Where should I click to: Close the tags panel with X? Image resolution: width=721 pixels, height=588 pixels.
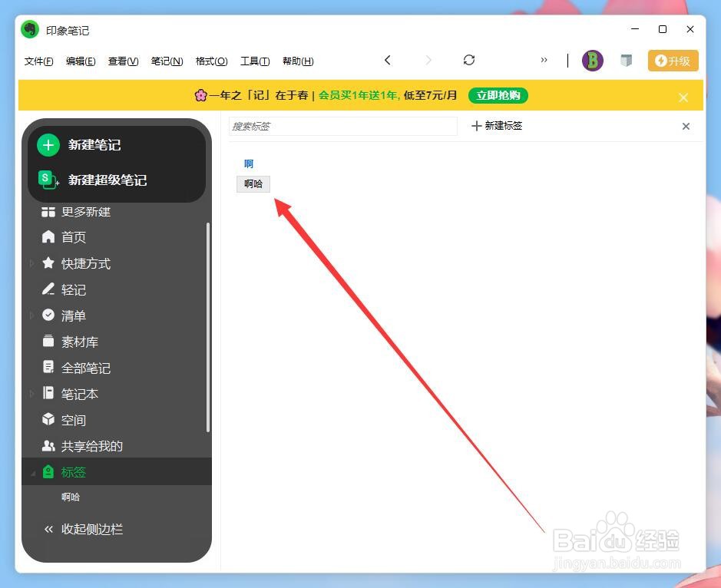pos(686,126)
